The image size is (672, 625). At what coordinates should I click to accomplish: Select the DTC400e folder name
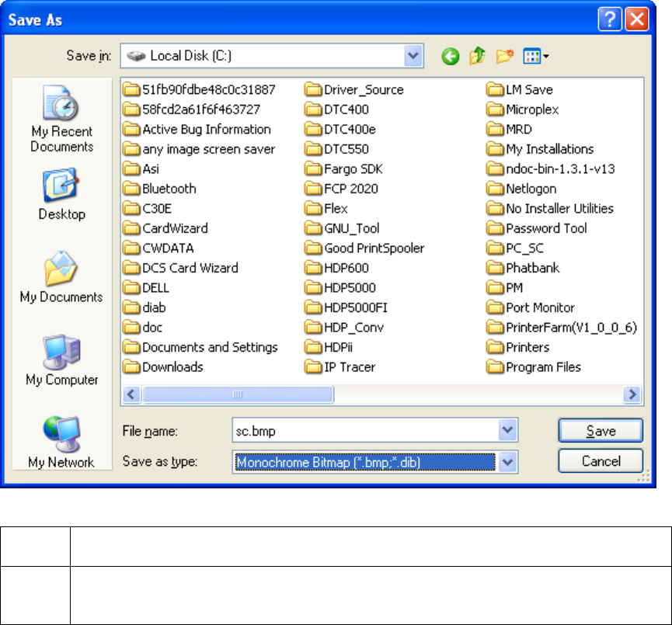coord(350,130)
